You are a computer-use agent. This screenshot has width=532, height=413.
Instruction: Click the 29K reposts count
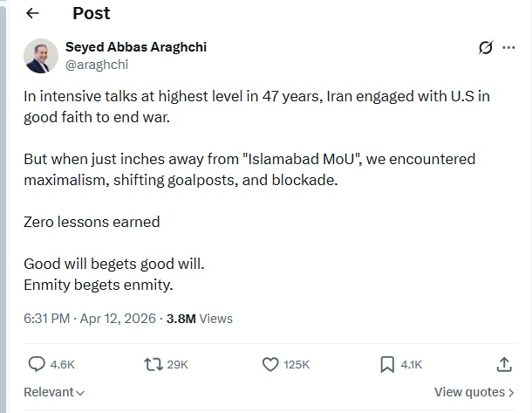click(177, 364)
